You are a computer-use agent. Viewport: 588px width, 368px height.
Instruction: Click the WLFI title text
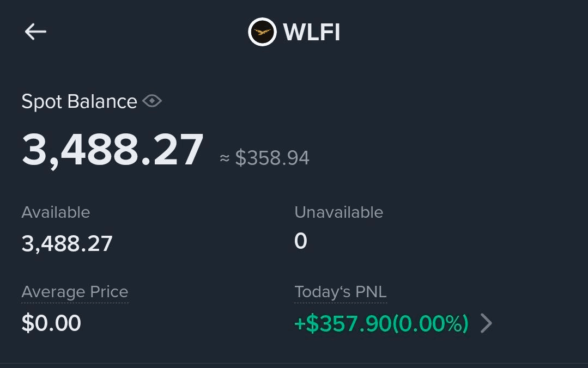pos(311,32)
